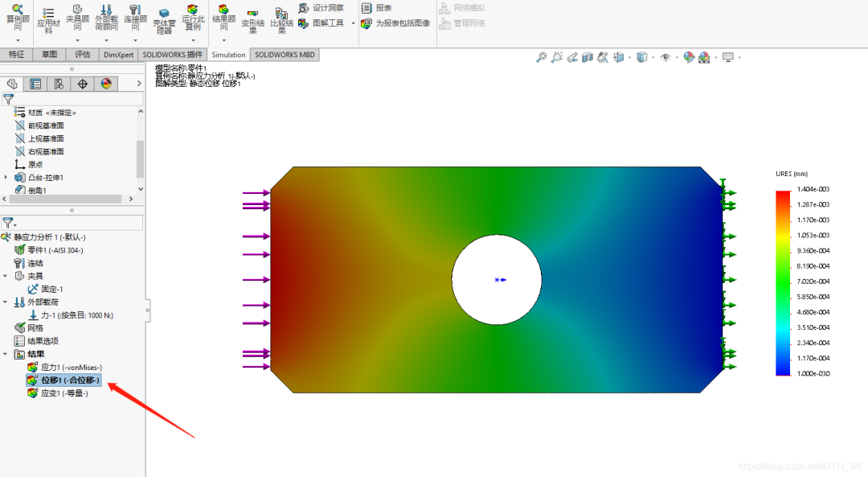868x477 pixels.
Task: Open the 运行此算例 dropdown arrow
Action: pyautogui.click(x=193, y=39)
